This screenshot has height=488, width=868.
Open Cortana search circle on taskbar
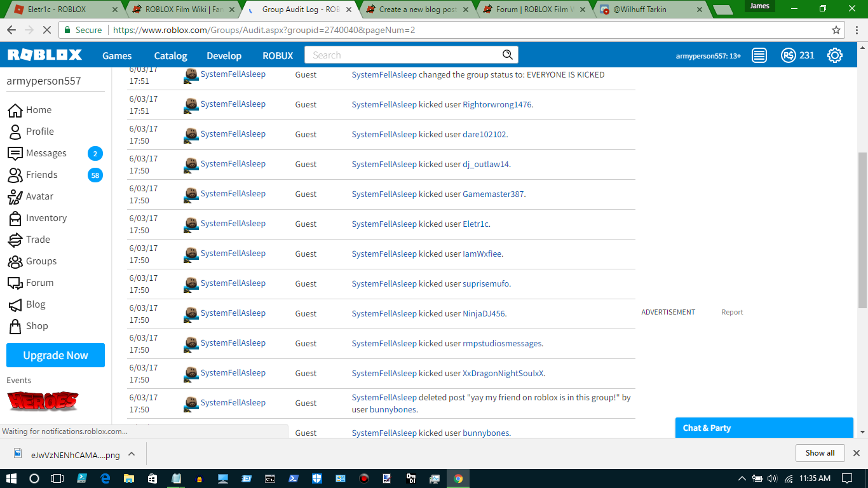(34, 478)
